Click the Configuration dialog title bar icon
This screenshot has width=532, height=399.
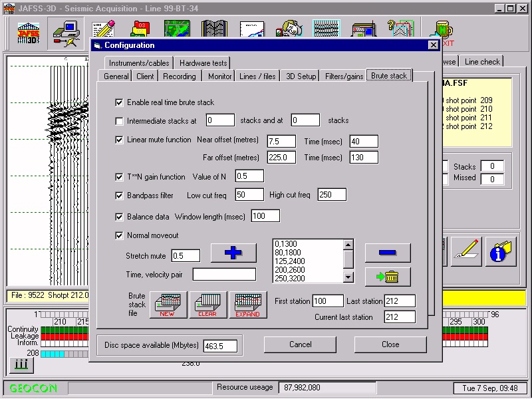click(x=98, y=45)
